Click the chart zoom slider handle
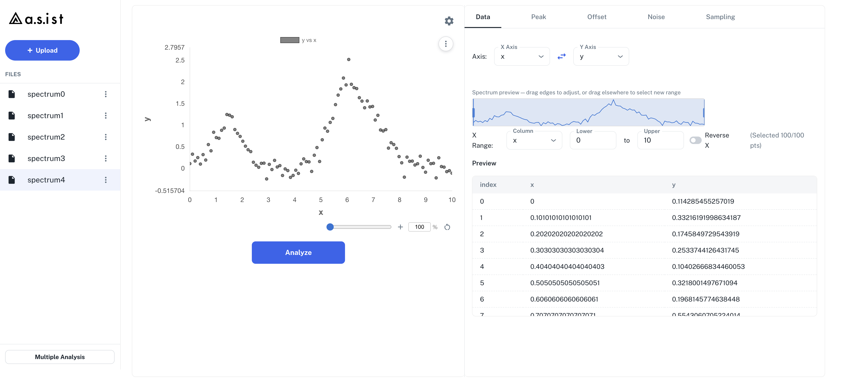This screenshot has width=868, height=384. (330, 227)
